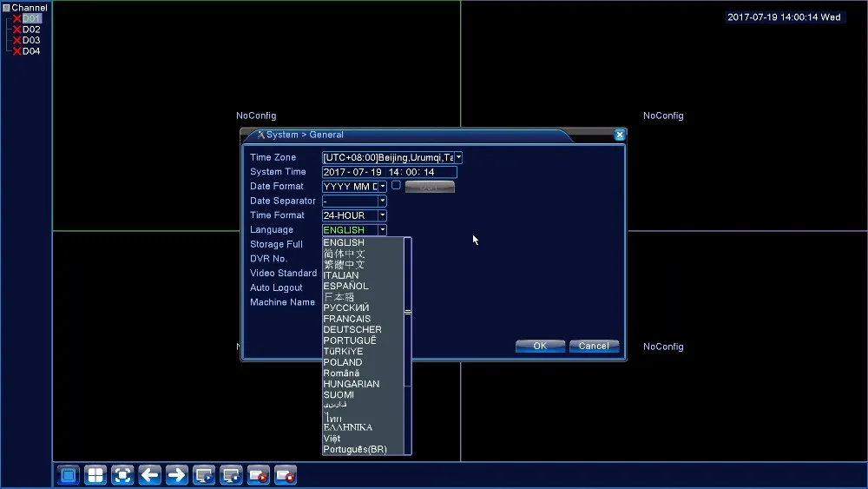
Task: Toggle full screen view icon
Action: (x=122, y=475)
